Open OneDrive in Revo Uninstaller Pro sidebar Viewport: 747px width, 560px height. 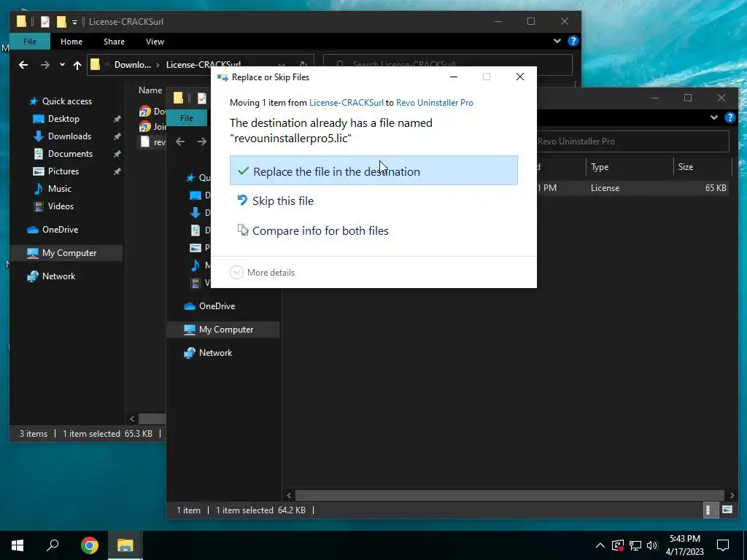[217, 306]
